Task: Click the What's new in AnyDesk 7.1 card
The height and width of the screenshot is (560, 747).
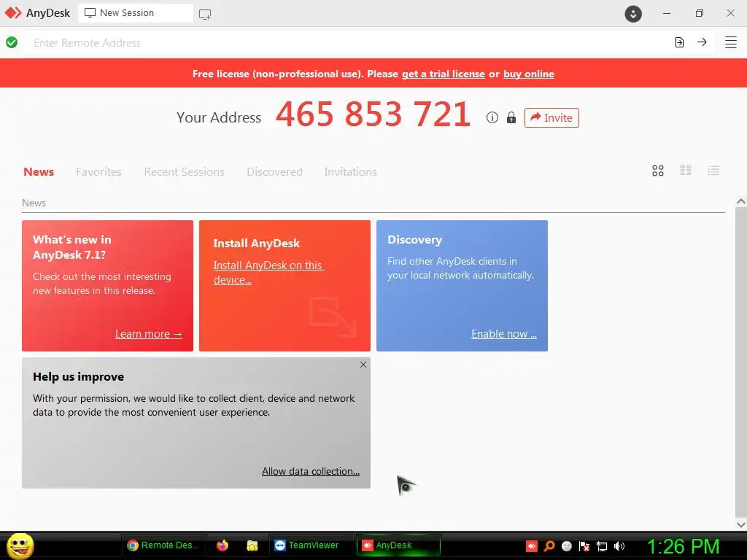Action: tap(108, 286)
